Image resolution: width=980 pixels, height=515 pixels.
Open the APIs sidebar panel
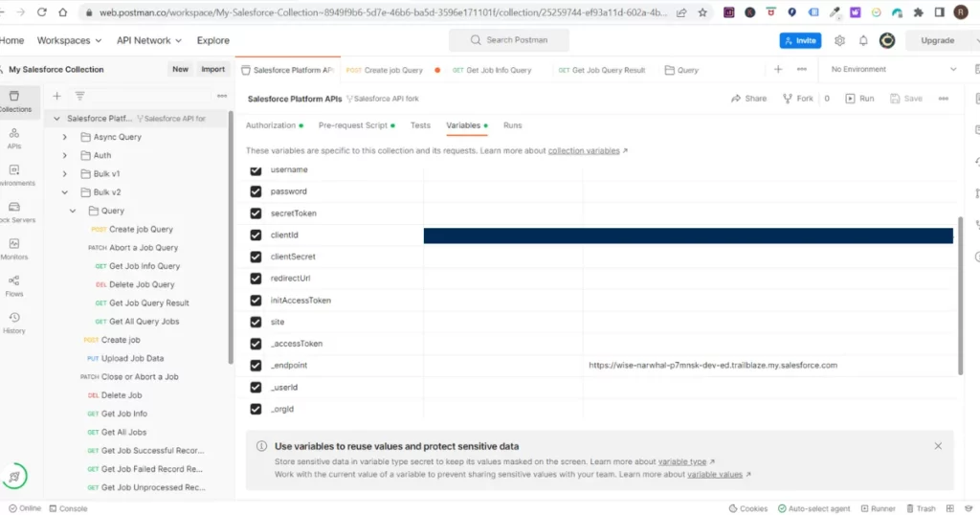point(14,138)
